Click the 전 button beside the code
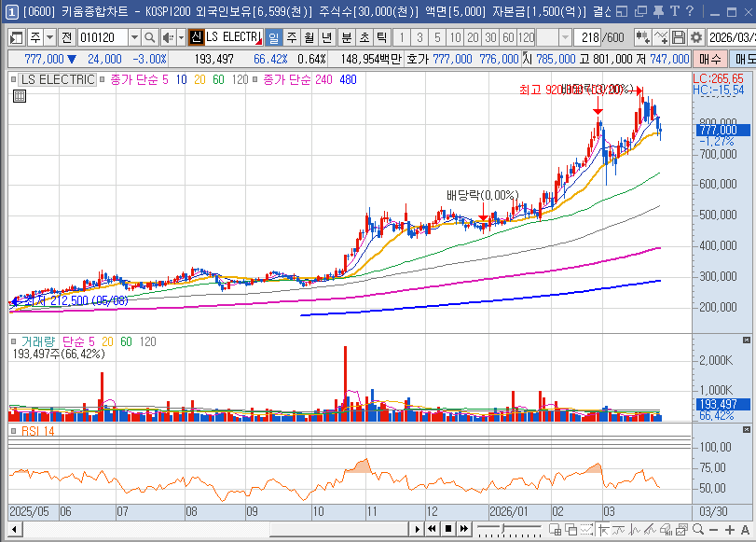This screenshot has width=756, height=542. [x=66, y=37]
